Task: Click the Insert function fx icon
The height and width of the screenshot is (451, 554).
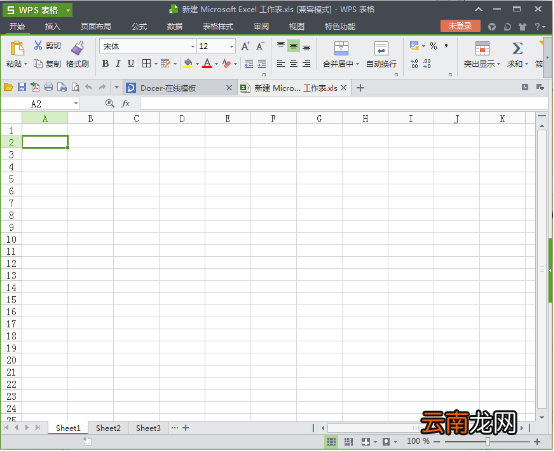Action: coord(126,104)
